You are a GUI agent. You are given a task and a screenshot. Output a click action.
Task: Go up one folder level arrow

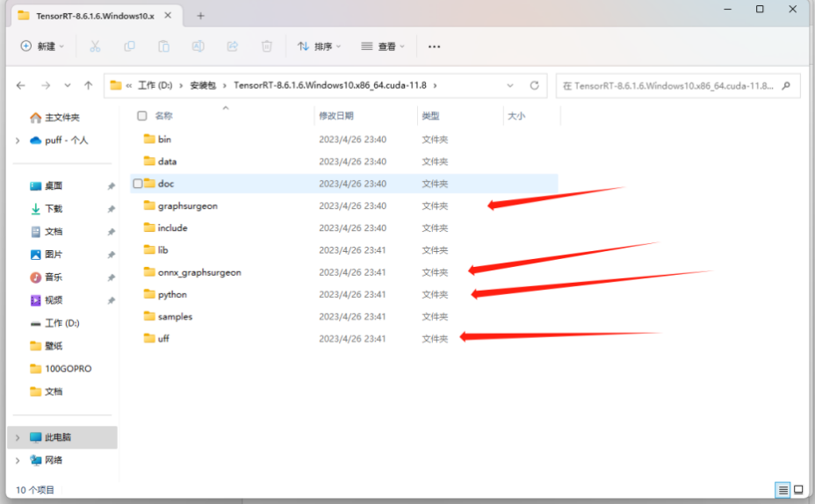[x=89, y=85]
